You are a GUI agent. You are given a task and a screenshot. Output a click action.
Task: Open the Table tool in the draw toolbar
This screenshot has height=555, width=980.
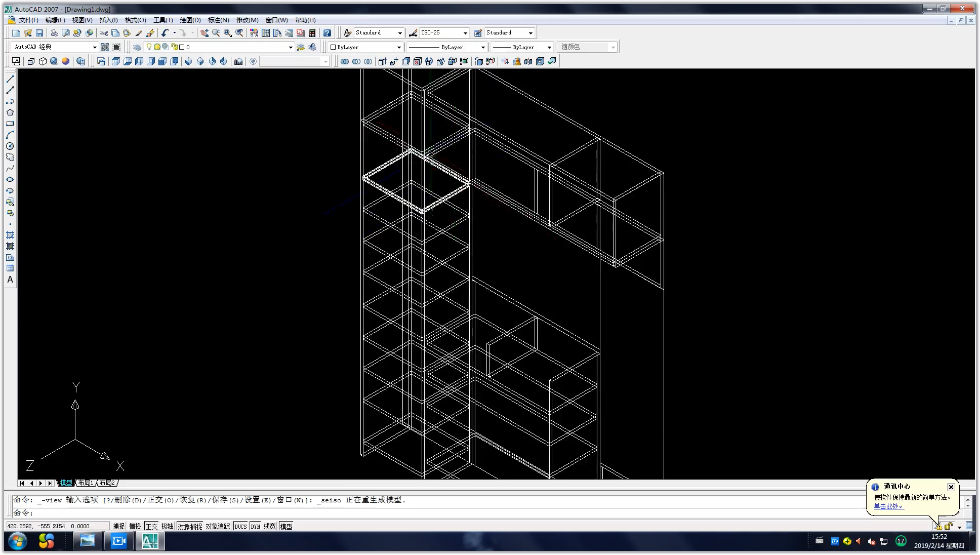tap(10, 268)
